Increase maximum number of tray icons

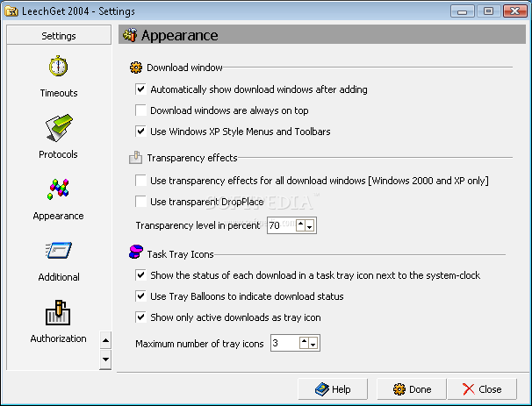point(304,343)
